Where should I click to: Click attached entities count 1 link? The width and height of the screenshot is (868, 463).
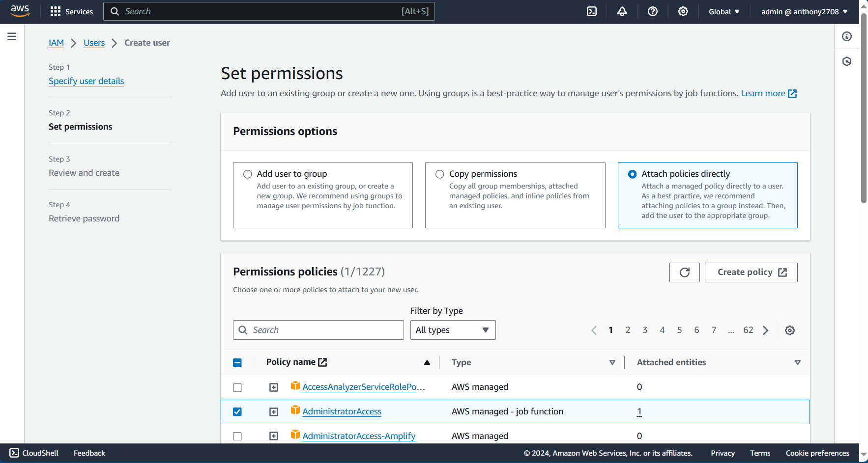click(639, 411)
